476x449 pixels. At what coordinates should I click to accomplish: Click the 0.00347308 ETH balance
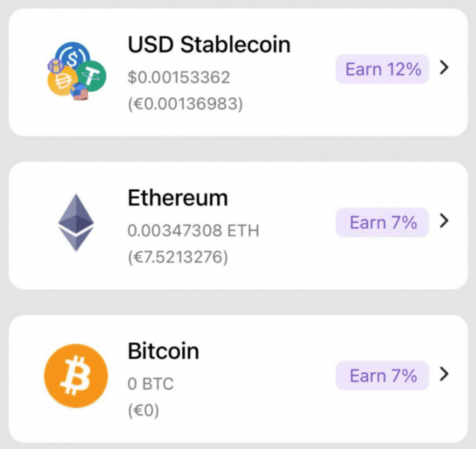(x=193, y=230)
